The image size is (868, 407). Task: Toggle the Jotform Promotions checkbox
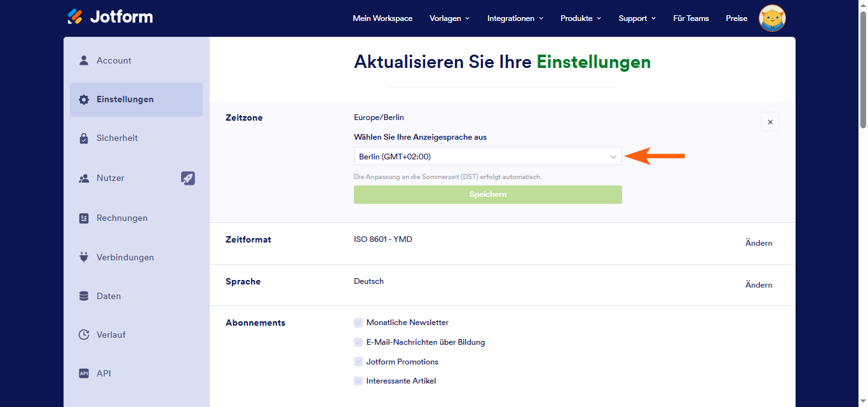coord(358,361)
